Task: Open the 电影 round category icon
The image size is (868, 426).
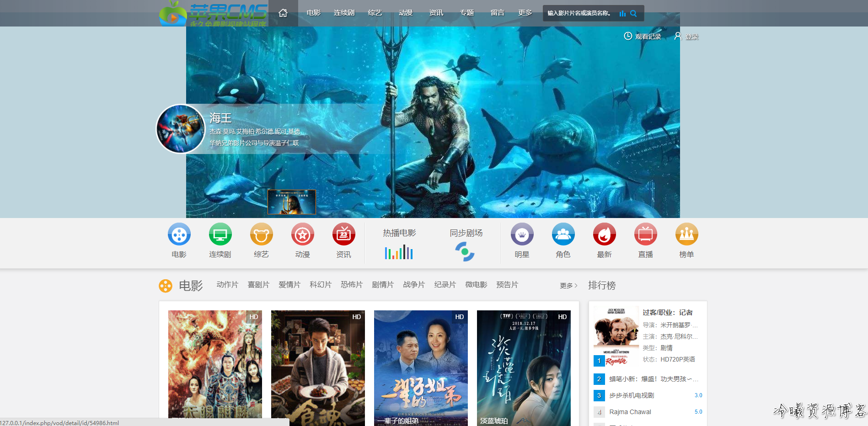Action: (x=179, y=234)
